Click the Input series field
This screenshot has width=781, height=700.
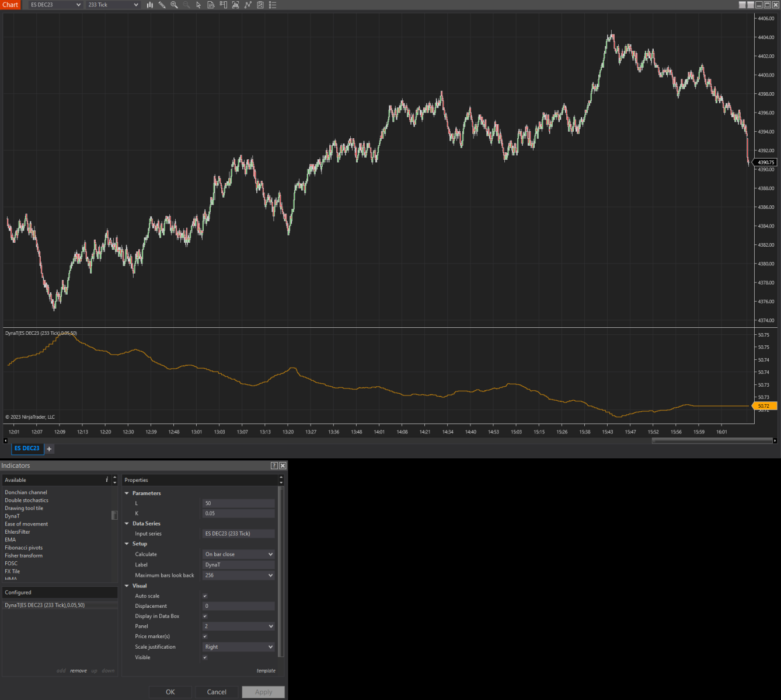(x=238, y=534)
